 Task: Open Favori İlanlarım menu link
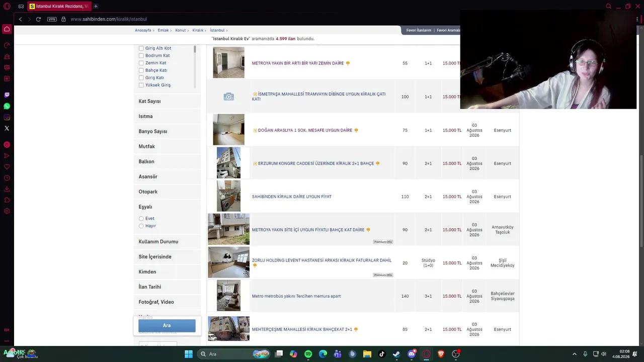pyautogui.click(x=419, y=30)
